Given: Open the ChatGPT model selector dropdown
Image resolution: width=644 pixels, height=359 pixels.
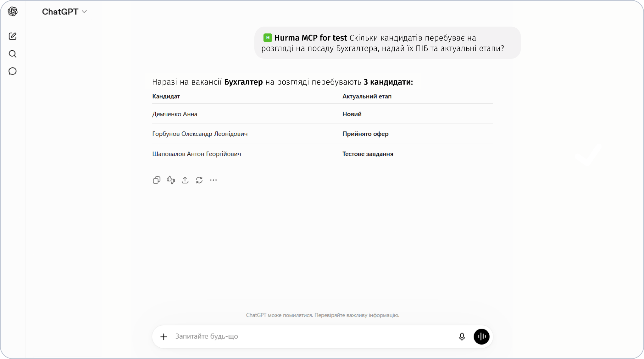Looking at the screenshot, I should coord(64,12).
